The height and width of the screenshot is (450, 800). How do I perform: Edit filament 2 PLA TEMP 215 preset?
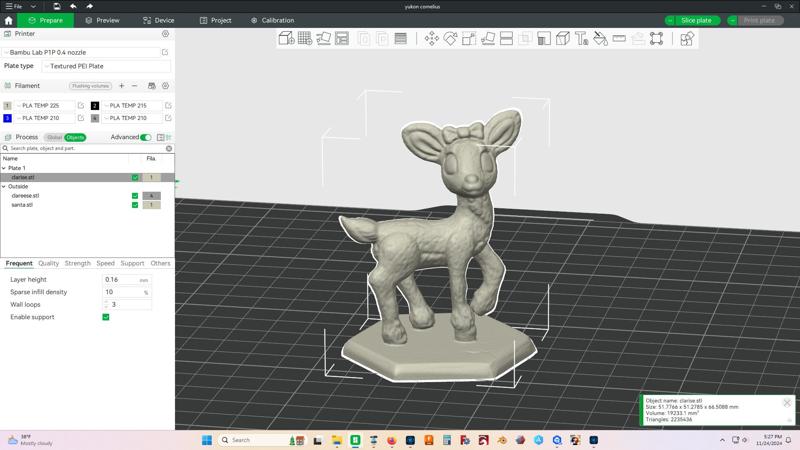(x=168, y=105)
